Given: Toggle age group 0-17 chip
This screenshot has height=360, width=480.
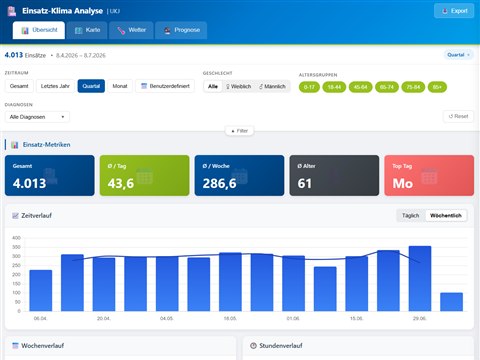Looking at the screenshot, I should 309,87.
